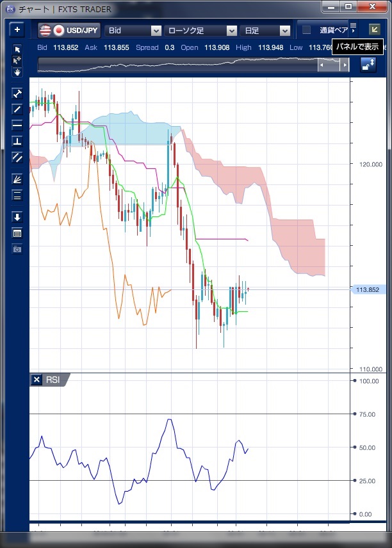Image resolution: width=392 pixels, height=548 pixels.
Task: Select the parallel channel lines tool
Action: (x=17, y=157)
